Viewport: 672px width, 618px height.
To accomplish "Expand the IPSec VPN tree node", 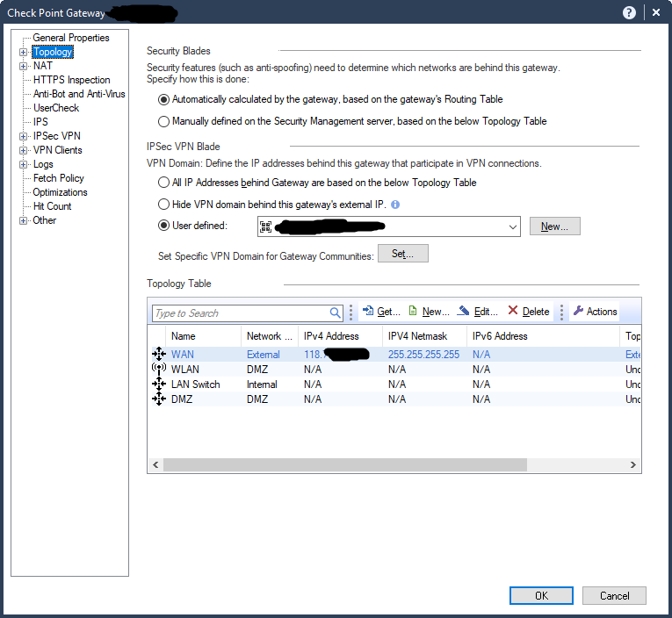I will pyautogui.click(x=24, y=136).
